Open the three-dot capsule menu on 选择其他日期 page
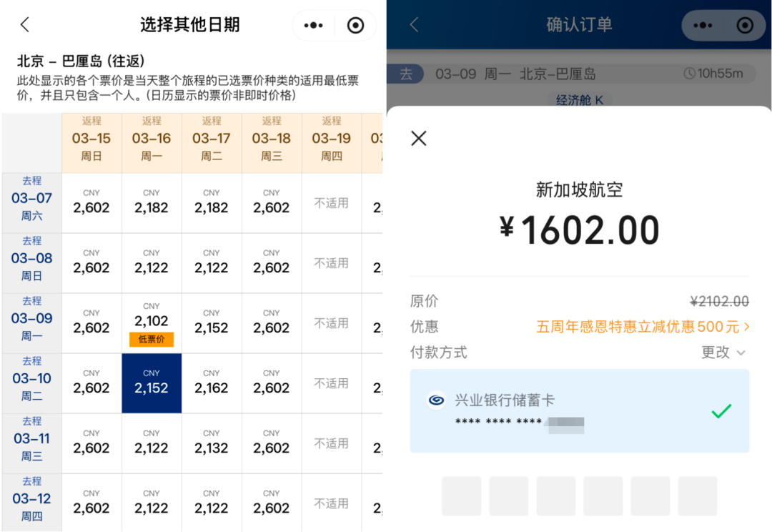Image resolution: width=772 pixels, height=532 pixels. point(312,24)
